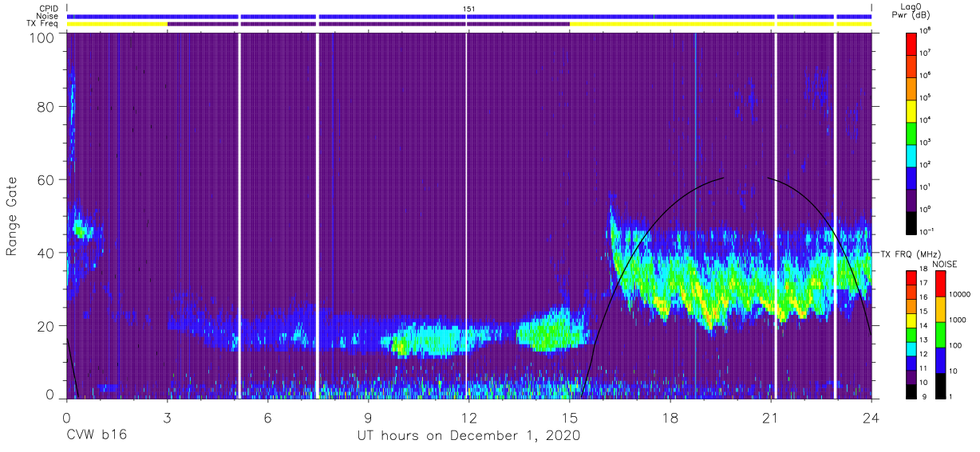Click the TX Freq row label above the plot
The width and height of the screenshot is (980, 452).
[42, 23]
